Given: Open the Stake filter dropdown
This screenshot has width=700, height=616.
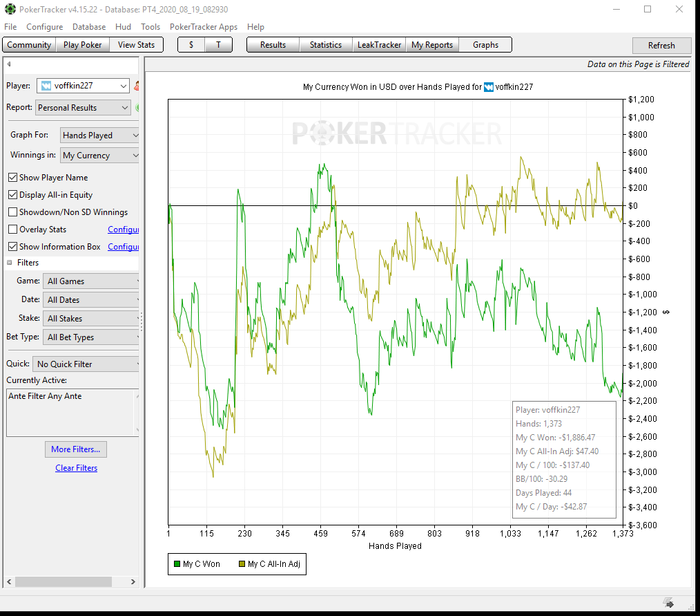Looking at the screenshot, I should pyautogui.click(x=91, y=319).
